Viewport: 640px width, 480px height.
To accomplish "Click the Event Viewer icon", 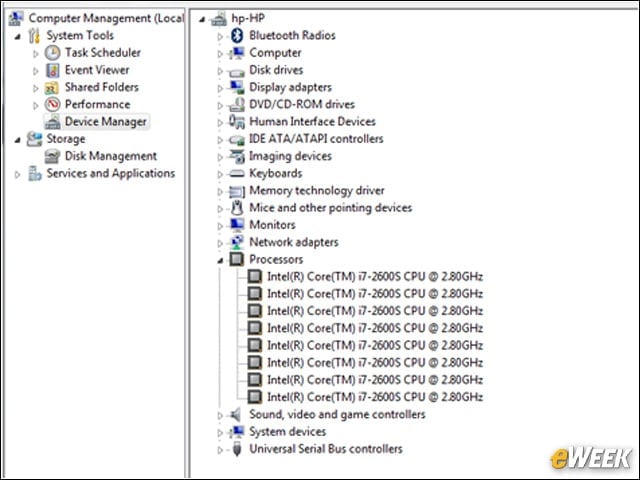I will (x=53, y=70).
